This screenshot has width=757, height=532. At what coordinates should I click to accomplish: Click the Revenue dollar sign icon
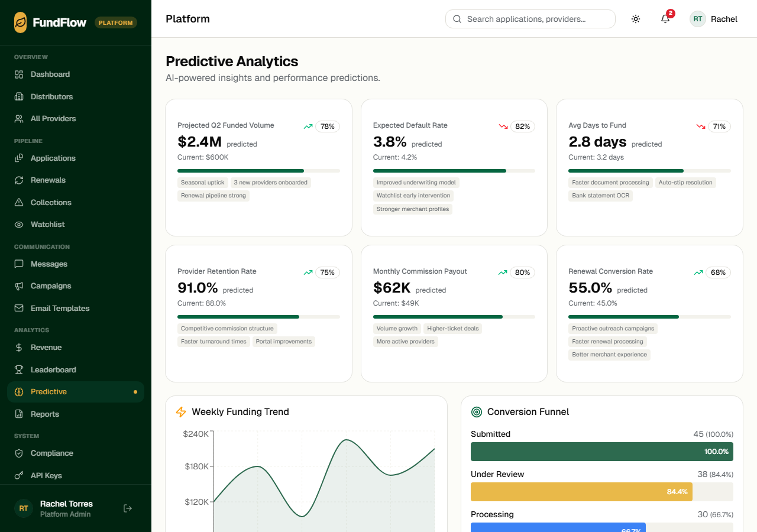tap(19, 348)
